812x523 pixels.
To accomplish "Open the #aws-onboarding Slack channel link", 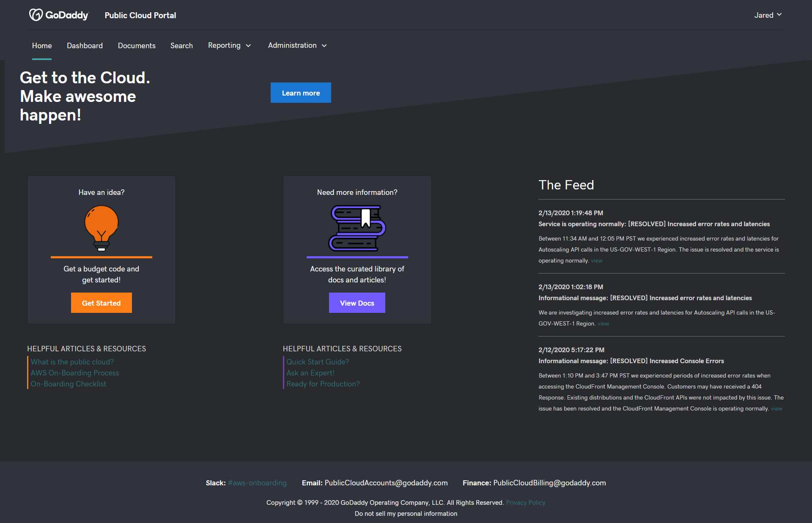I will (257, 483).
